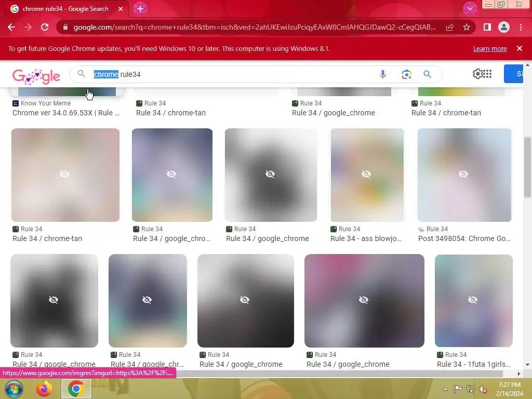The height and width of the screenshot is (399, 532).
Task: Open Action Center flag icon in tray
Action: click(458, 389)
